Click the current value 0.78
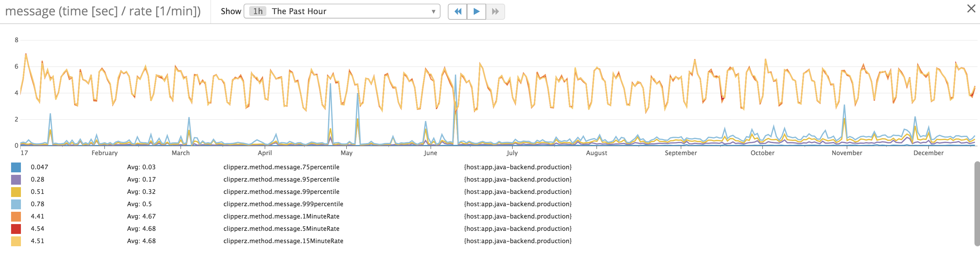The height and width of the screenshot is (253, 980). coord(38,204)
